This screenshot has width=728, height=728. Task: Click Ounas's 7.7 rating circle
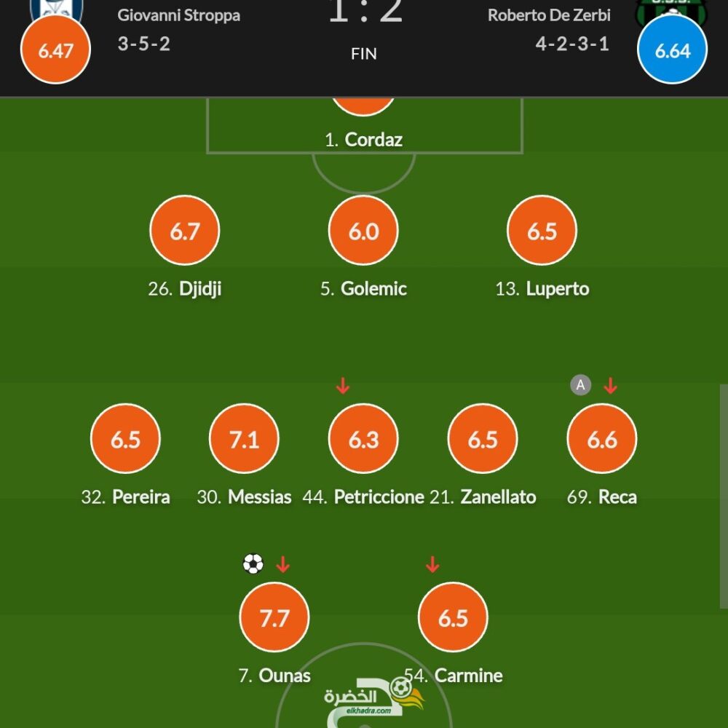pos(274,617)
